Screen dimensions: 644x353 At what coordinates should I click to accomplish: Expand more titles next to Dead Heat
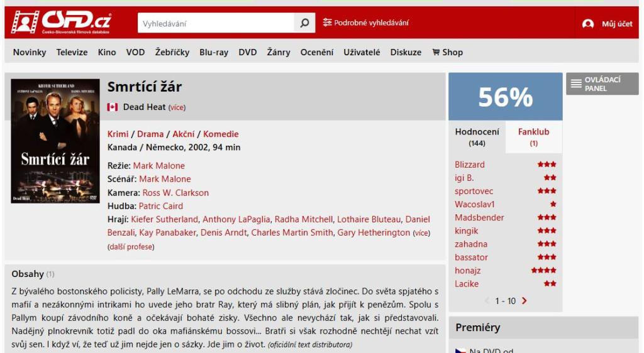coord(177,107)
